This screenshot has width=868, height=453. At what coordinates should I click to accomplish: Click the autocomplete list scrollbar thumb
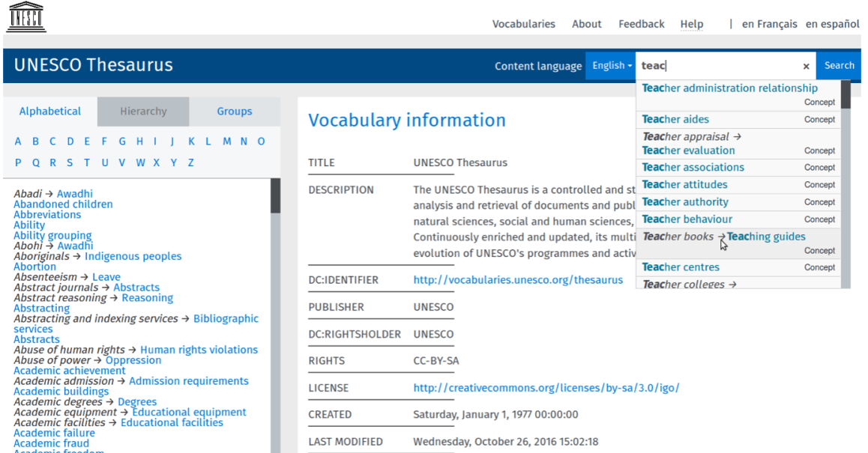point(846,95)
